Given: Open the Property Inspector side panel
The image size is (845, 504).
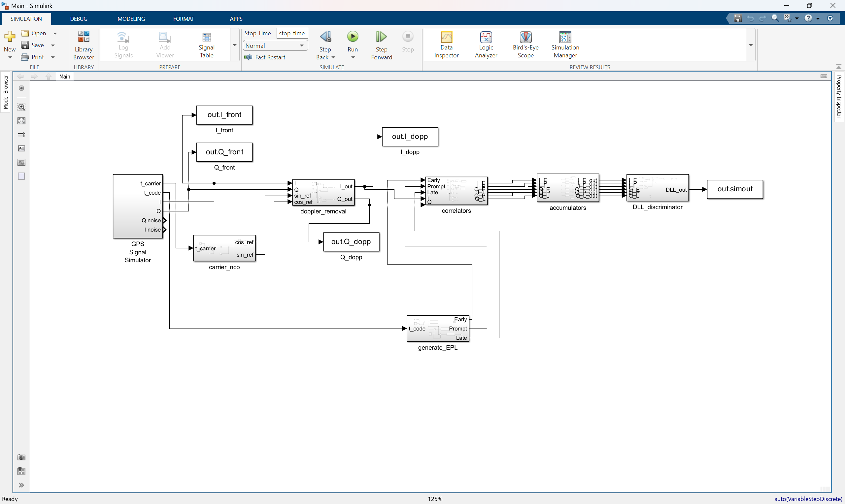Looking at the screenshot, I should coord(839,96).
